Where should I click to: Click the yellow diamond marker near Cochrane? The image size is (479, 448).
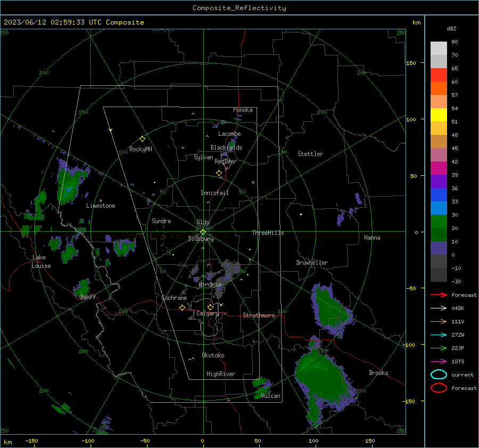tap(183, 307)
